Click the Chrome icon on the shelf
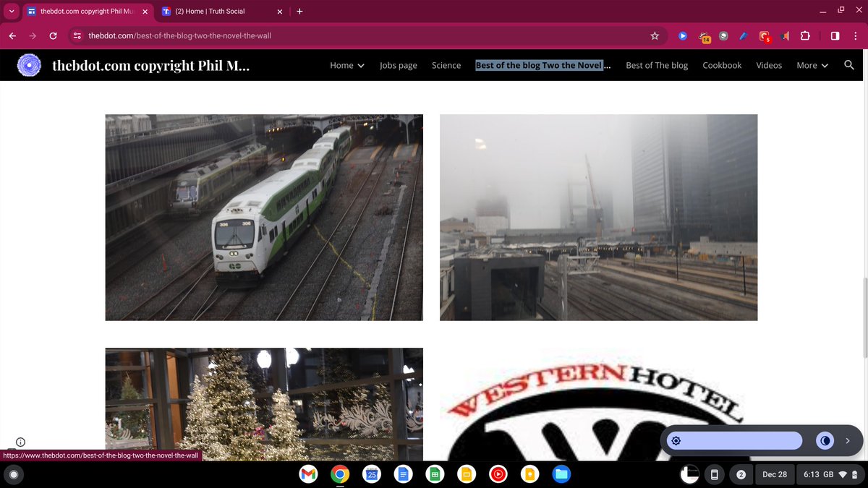The width and height of the screenshot is (868, 488). (x=340, y=474)
